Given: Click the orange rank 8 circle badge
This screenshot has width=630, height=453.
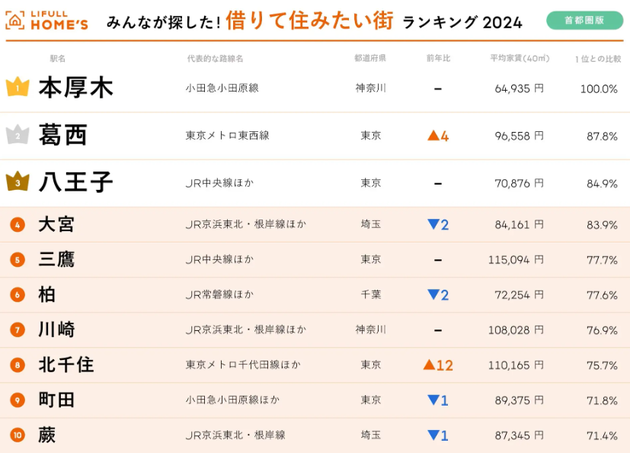Looking at the screenshot, I should click(x=17, y=365).
